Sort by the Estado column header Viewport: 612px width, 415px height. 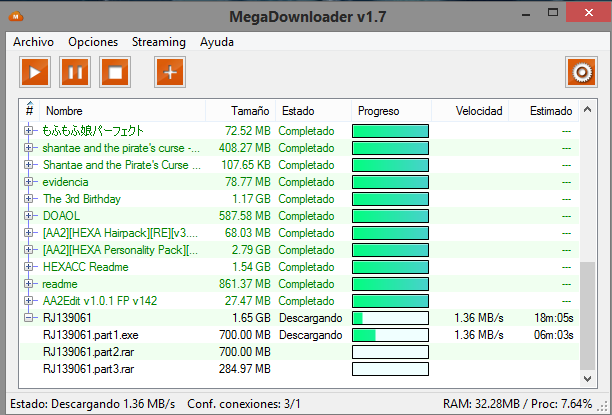coord(313,111)
